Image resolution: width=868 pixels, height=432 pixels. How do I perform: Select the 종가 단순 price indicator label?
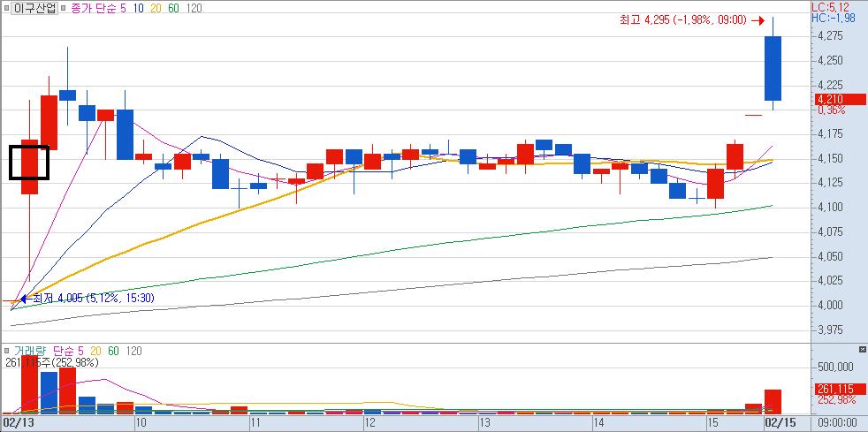(93, 8)
